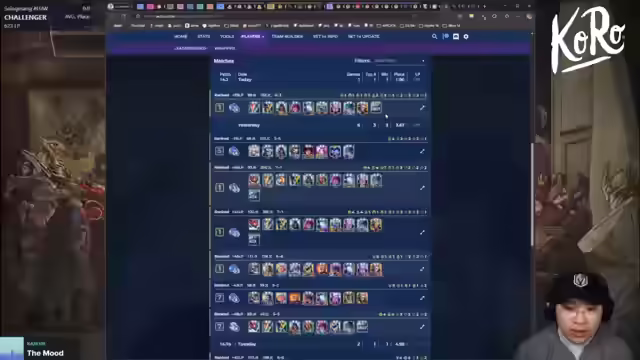This screenshot has height=360, width=640.
Task: Click the trait icon on Today's match row
Action: tap(234, 108)
